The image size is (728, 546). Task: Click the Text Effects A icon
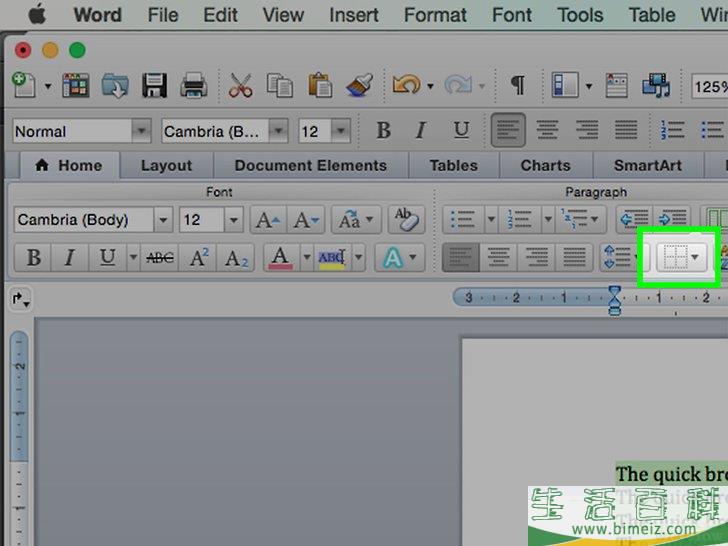(x=393, y=257)
